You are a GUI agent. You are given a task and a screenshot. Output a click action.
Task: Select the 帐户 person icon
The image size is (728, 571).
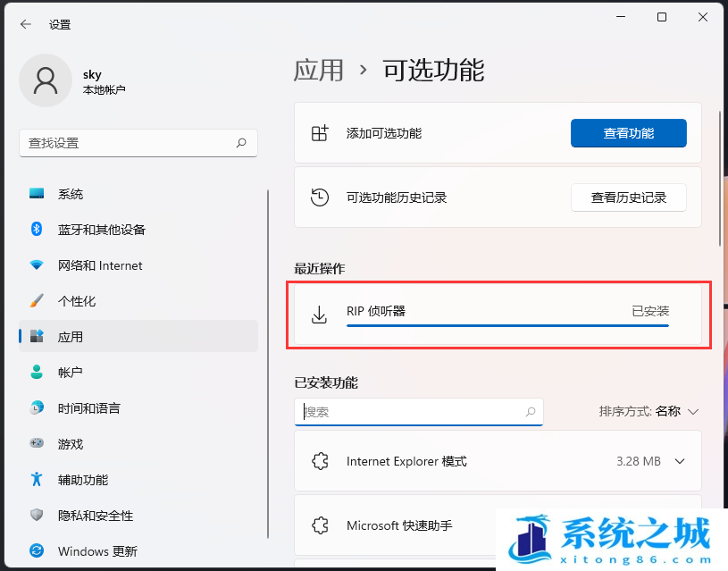pyautogui.click(x=37, y=372)
